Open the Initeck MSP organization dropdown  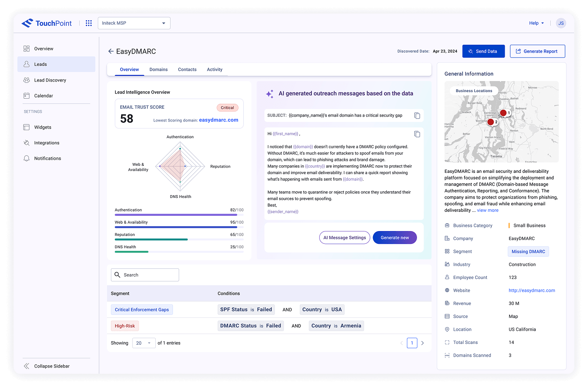click(134, 23)
